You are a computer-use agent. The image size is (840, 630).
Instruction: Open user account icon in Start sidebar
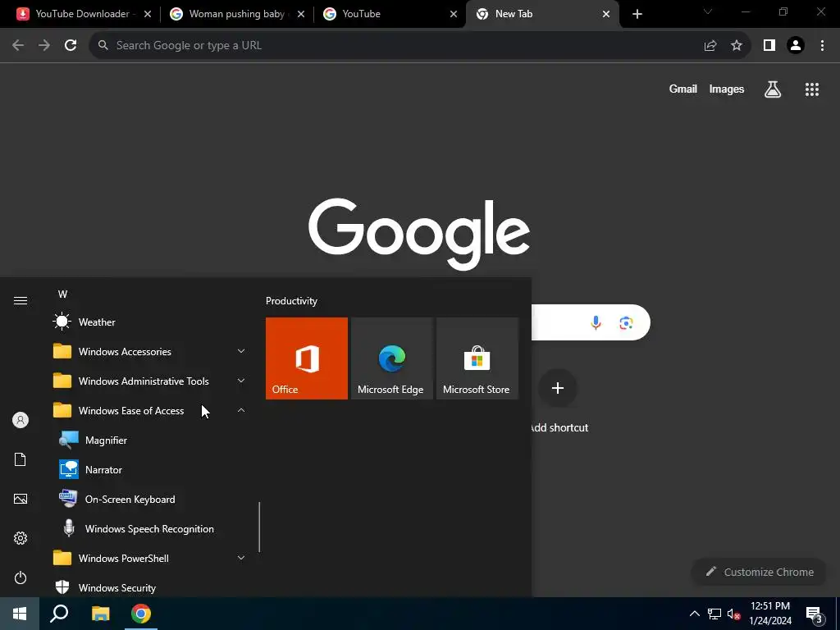[21, 420]
